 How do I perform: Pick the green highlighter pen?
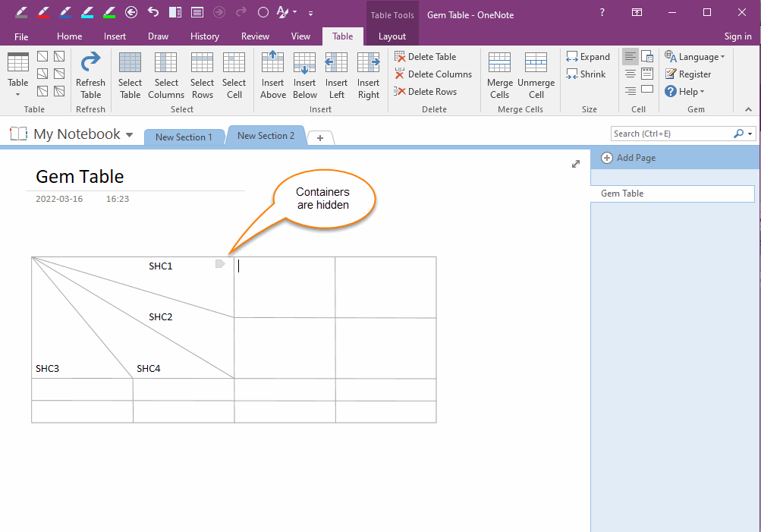[109, 12]
